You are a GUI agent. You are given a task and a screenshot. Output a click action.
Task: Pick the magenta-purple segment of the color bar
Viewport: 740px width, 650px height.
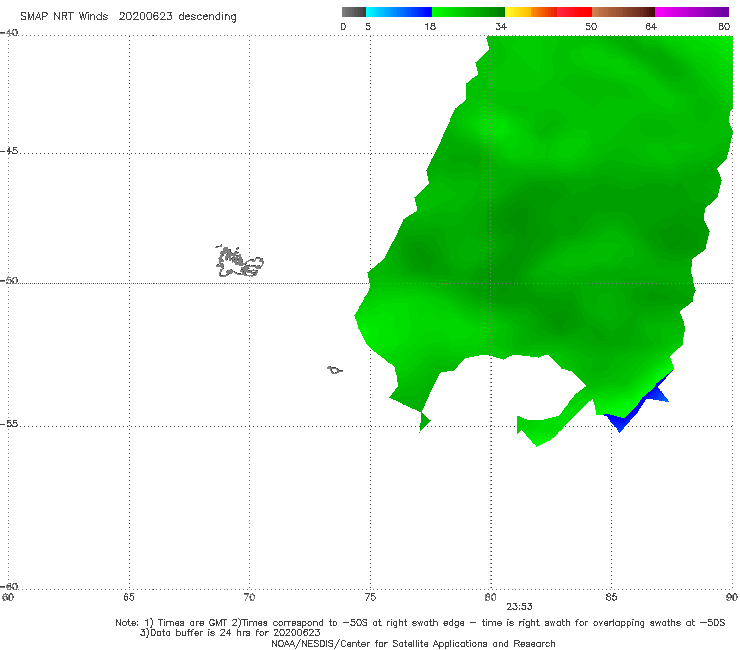[692, 12]
